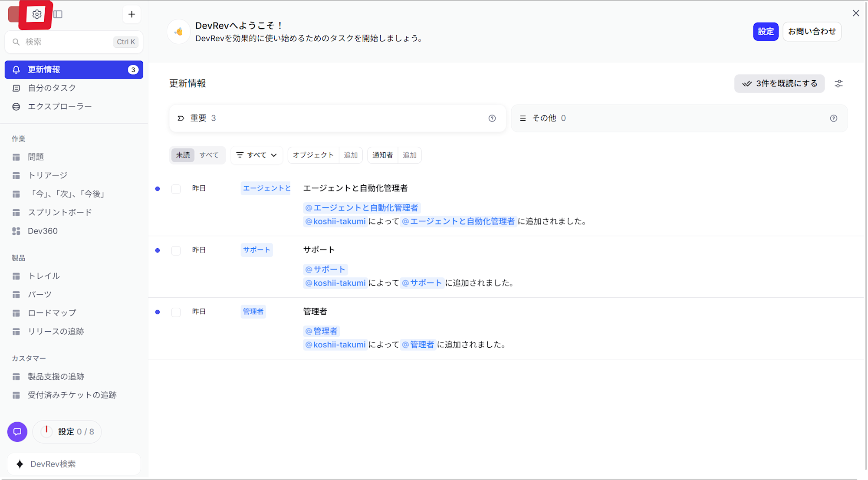Switch filter to すべて instead of 未読
Viewport: 868px width, 480px height.
click(x=210, y=155)
